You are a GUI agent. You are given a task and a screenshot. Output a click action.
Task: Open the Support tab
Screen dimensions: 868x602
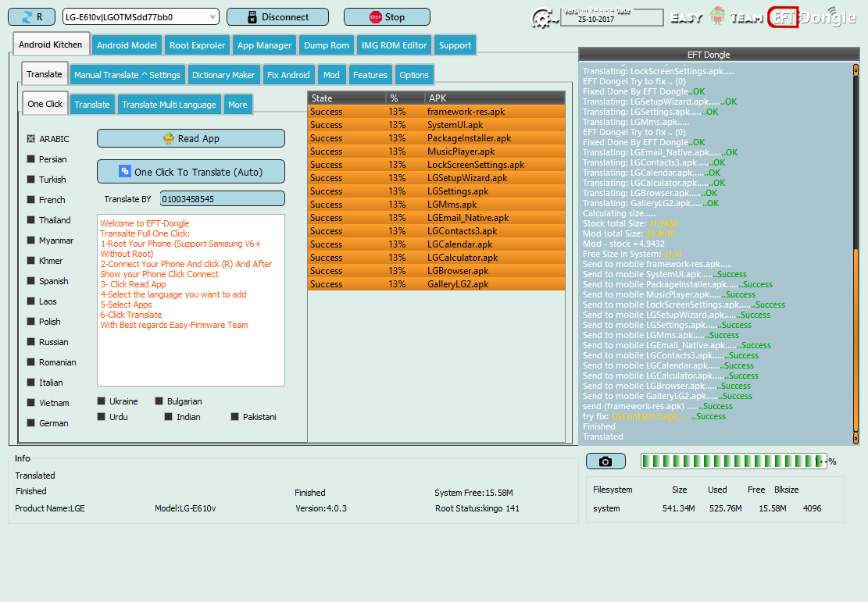click(x=455, y=45)
